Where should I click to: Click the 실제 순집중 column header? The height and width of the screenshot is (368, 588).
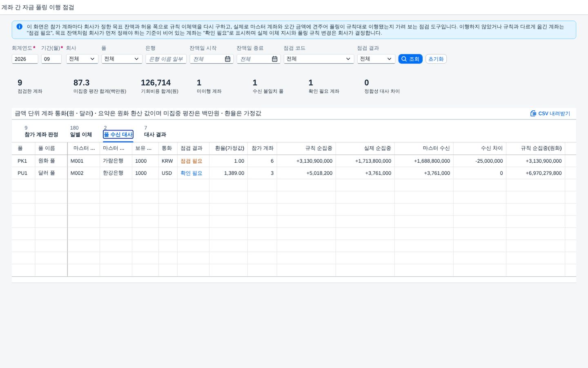pyautogui.click(x=365, y=148)
